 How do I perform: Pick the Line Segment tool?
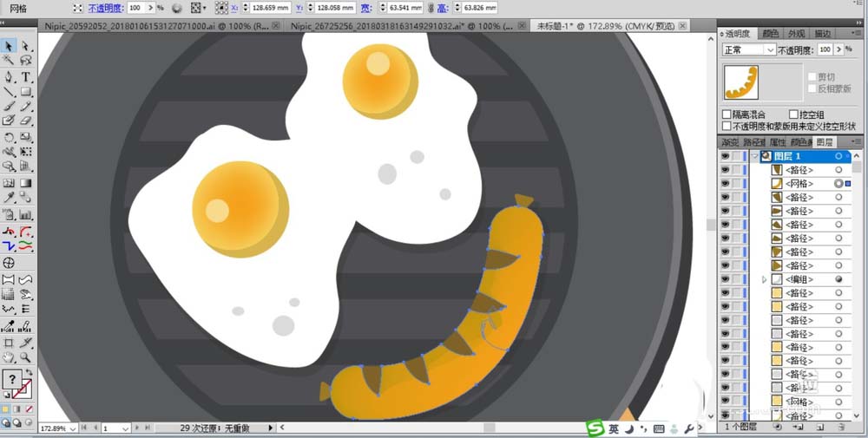click(9, 91)
